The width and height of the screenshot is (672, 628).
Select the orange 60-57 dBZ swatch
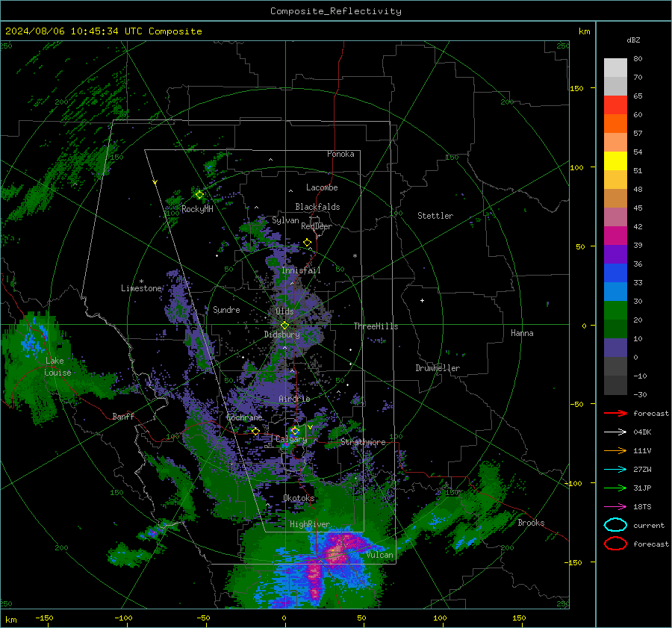pos(615,123)
